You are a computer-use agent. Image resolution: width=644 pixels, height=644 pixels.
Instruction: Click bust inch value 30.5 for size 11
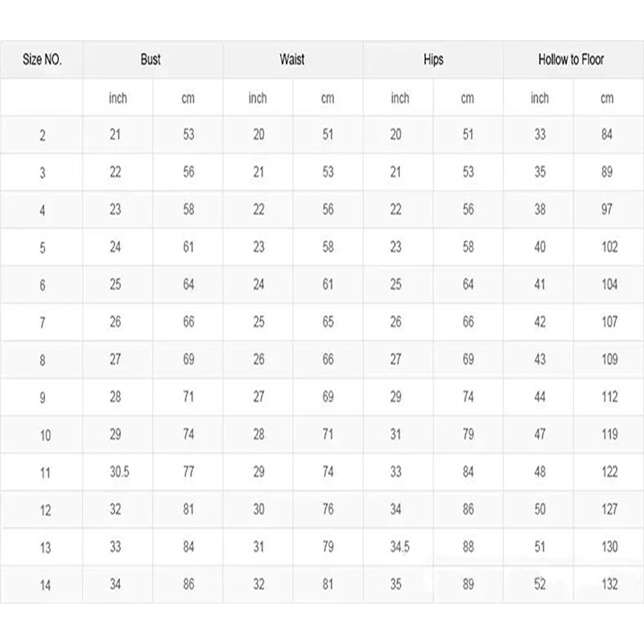pyautogui.click(x=119, y=472)
